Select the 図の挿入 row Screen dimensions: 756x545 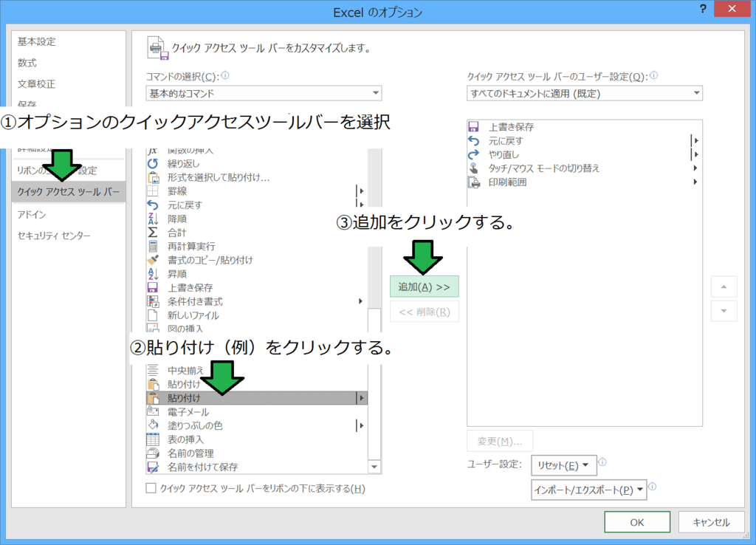point(256,329)
